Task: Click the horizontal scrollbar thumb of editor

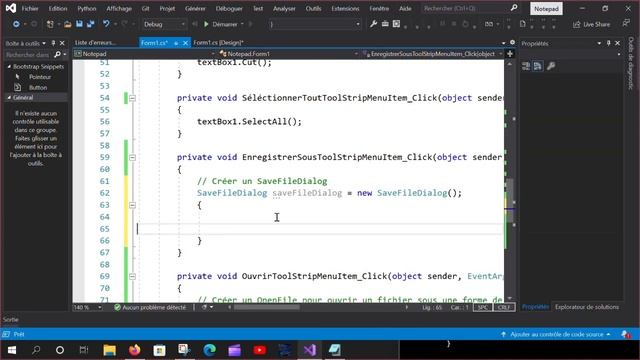Action: 267,307
